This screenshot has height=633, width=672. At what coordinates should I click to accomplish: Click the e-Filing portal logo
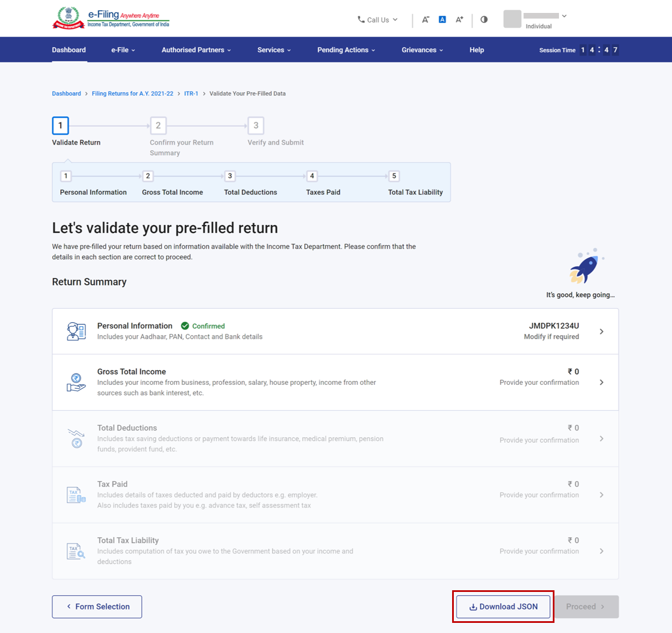click(x=111, y=18)
